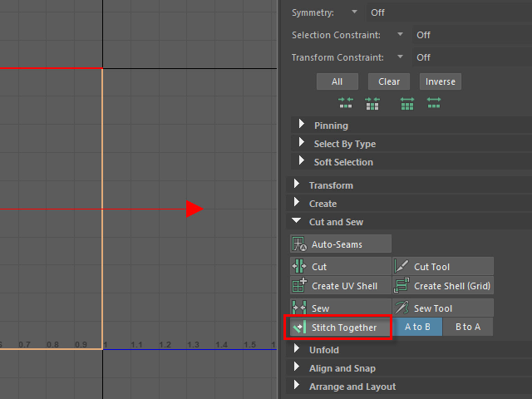
Task: Click the rightmost selection icon below Inverse
Action: pyautogui.click(x=433, y=104)
